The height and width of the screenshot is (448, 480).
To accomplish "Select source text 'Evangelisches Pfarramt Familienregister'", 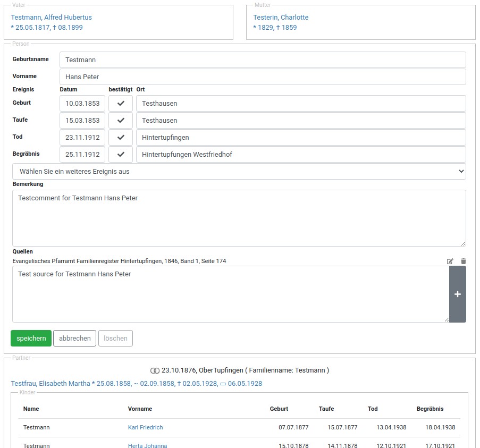I will (66, 261).
